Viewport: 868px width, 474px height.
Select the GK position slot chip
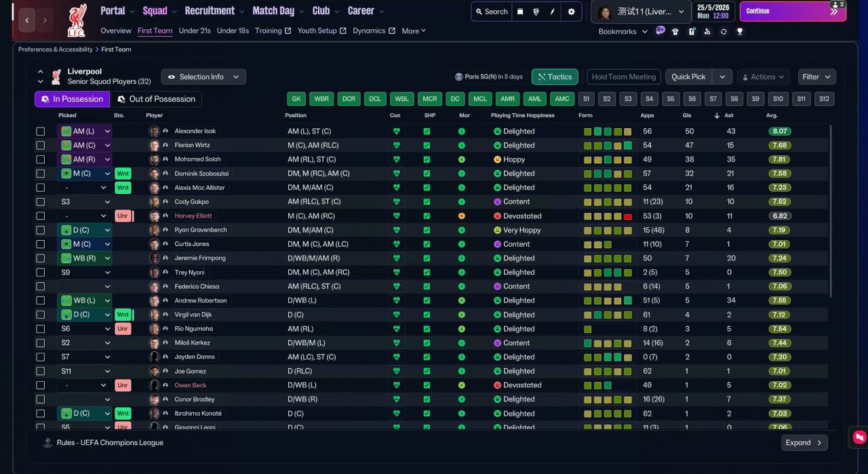[x=296, y=99]
